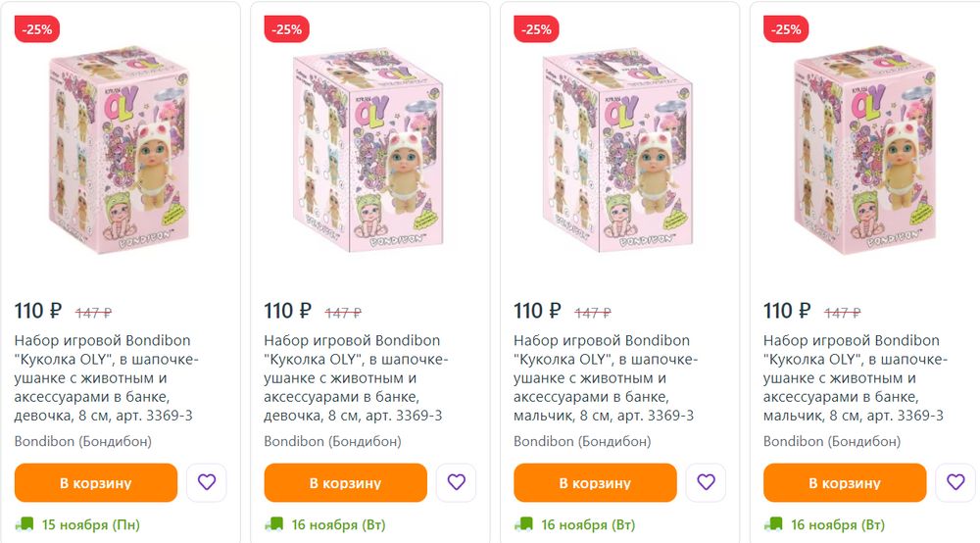Tap the heart icon on fourth product
Screen dimensions: 980x543
955,482
